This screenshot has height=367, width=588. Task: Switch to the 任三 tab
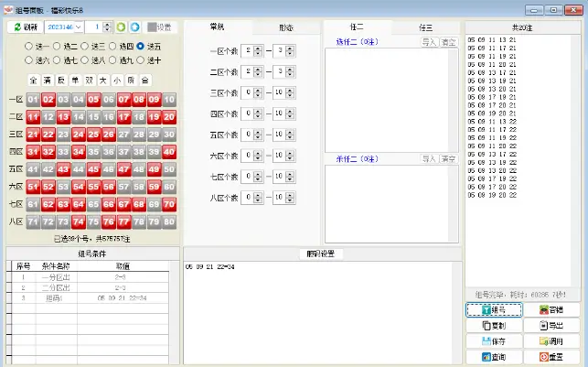click(x=425, y=27)
